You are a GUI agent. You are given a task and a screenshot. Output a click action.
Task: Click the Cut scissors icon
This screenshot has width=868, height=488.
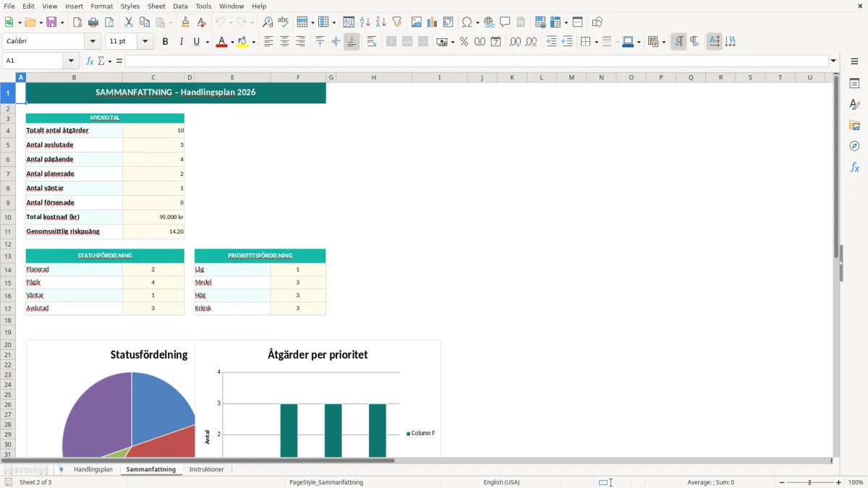click(129, 22)
